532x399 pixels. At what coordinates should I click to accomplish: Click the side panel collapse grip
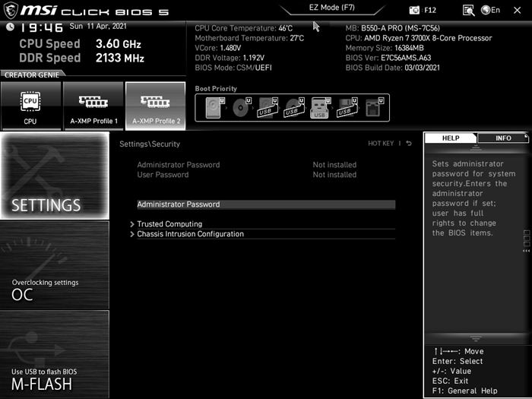(x=526, y=241)
